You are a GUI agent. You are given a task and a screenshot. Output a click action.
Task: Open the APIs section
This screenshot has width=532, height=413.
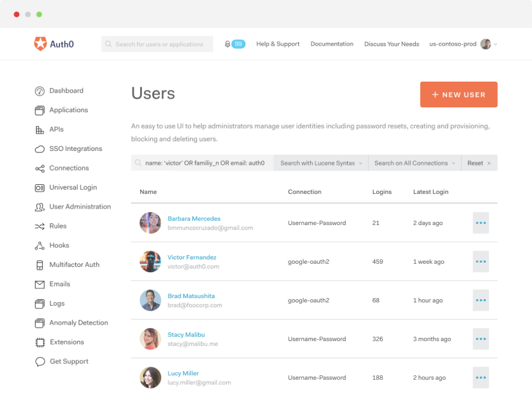(55, 130)
